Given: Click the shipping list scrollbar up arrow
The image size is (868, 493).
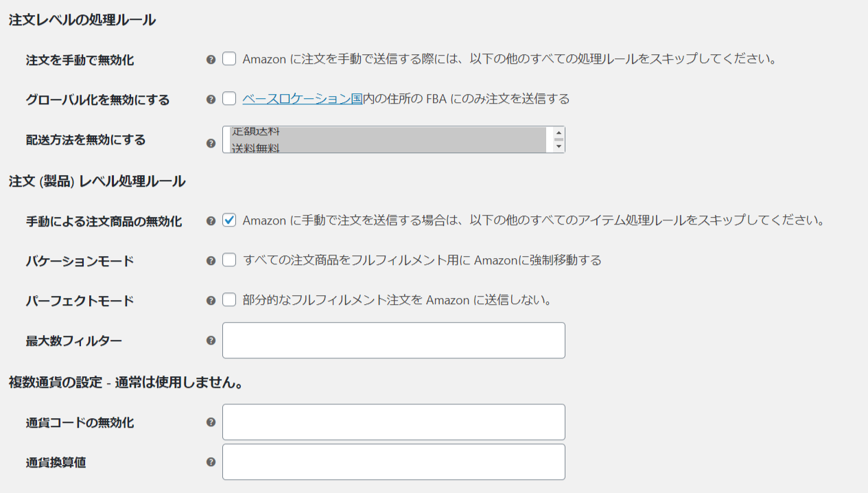Looking at the screenshot, I should (559, 133).
